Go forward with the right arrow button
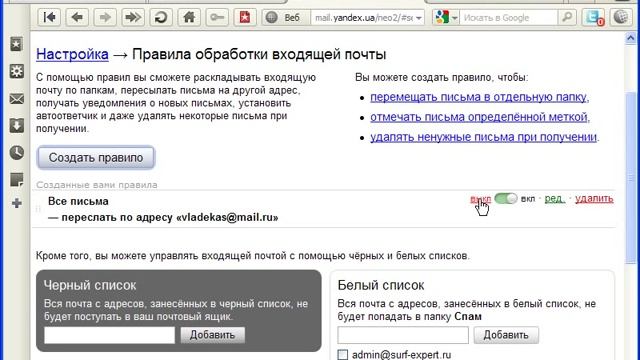The width and height of the screenshot is (640, 360). coord(105,18)
